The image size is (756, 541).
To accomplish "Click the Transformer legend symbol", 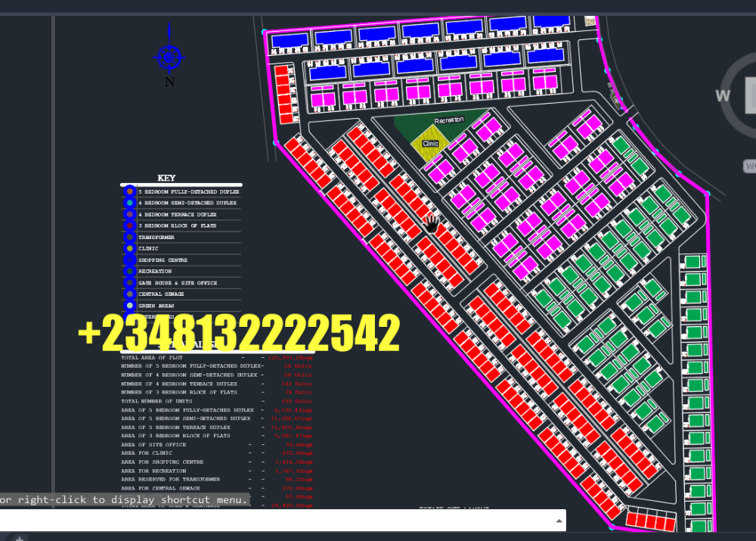I will tap(129, 238).
